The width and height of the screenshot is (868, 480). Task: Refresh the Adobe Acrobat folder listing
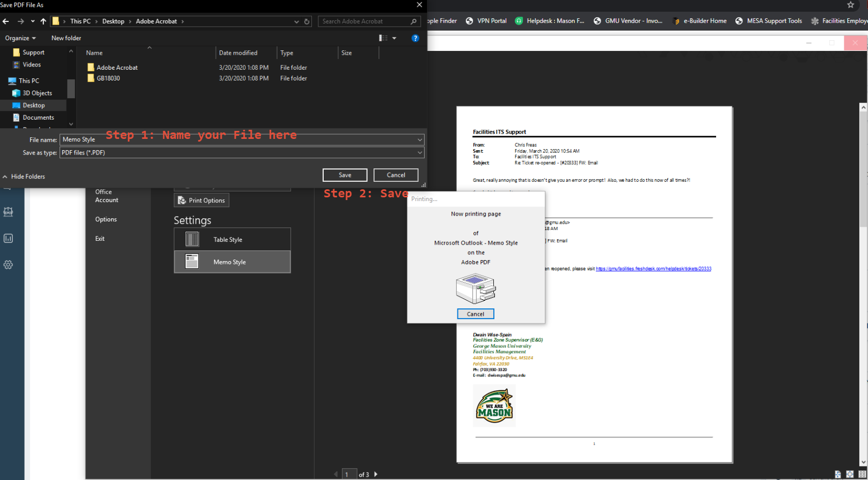pyautogui.click(x=307, y=21)
